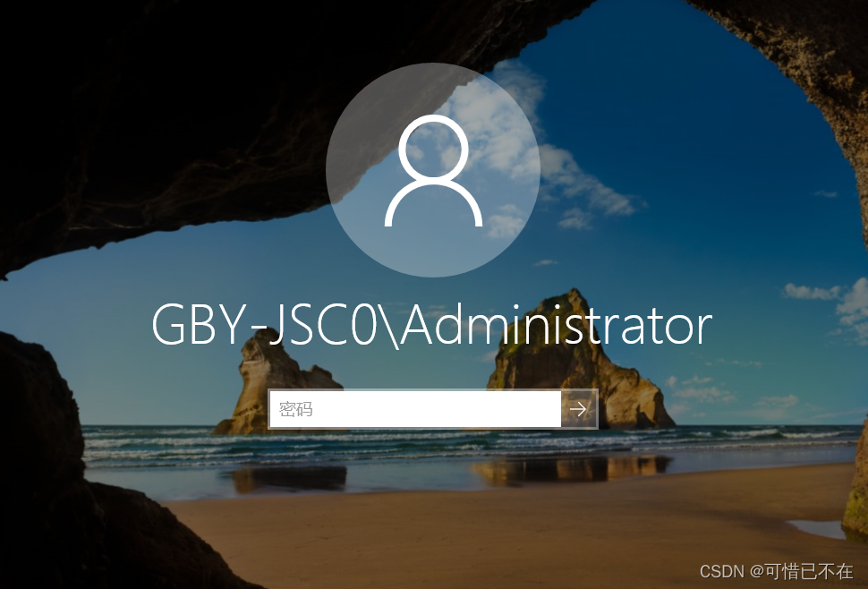Image resolution: width=868 pixels, height=589 pixels.
Task: Focus the 密码 password input field
Action: click(x=414, y=409)
